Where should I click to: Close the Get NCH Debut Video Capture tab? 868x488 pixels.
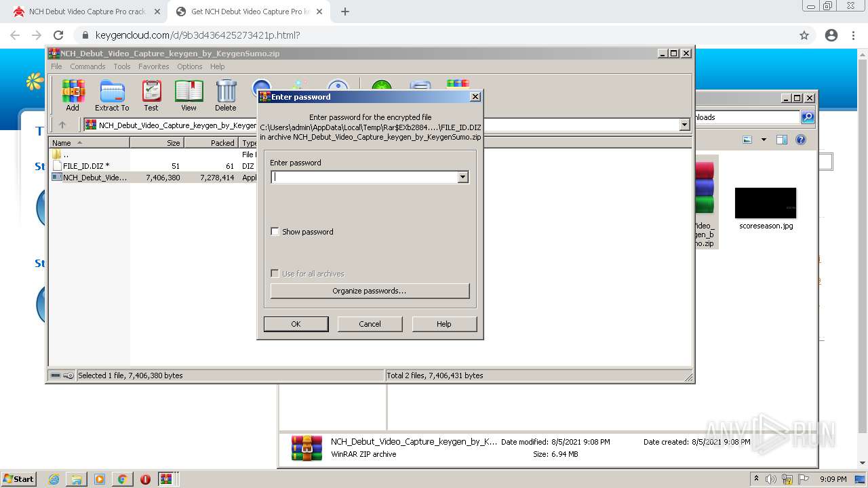coord(319,12)
